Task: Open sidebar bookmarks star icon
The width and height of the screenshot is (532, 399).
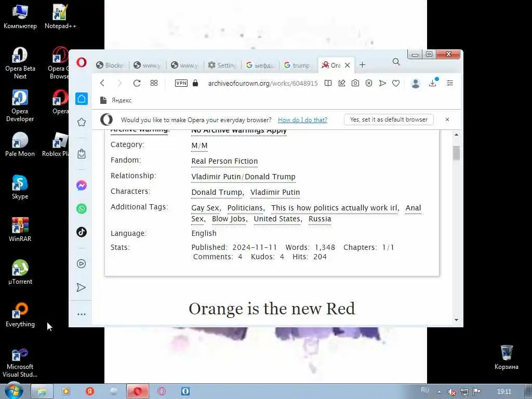Action: [x=82, y=122]
